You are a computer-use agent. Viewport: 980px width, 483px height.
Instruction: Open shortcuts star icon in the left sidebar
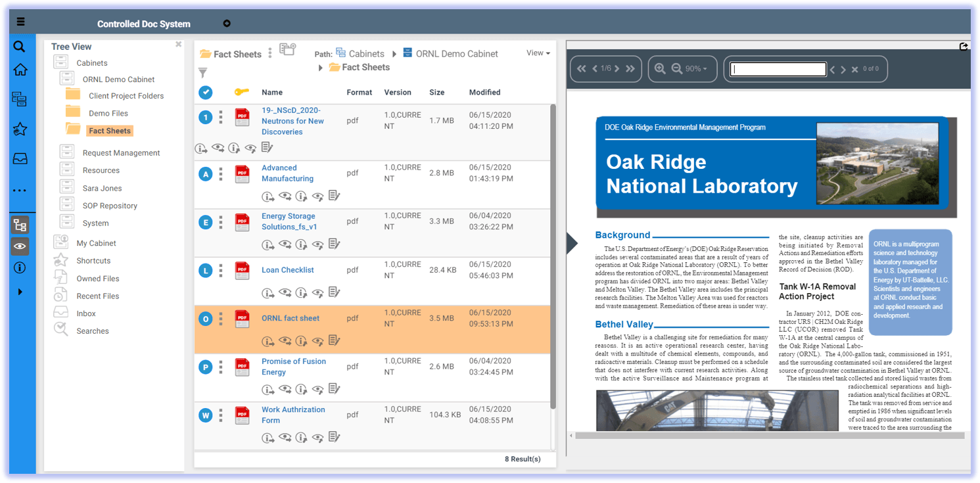(x=20, y=129)
